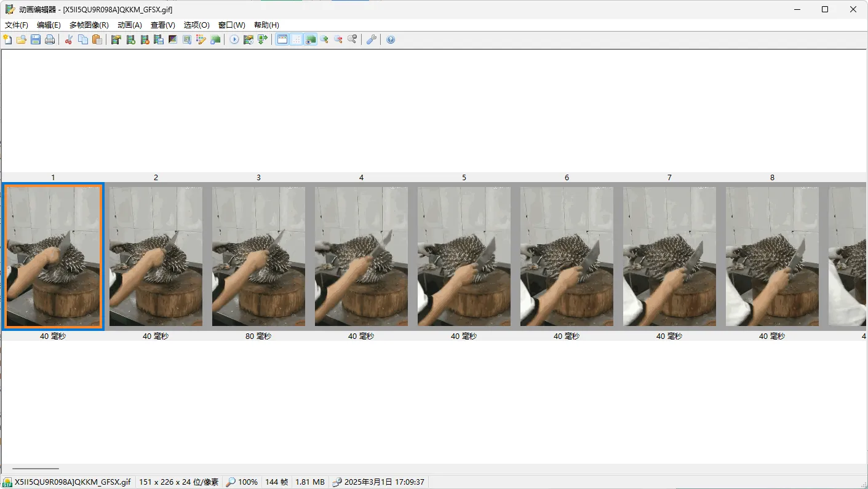Click the Cut scissors icon
The width and height of the screenshot is (868, 489).
69,39
